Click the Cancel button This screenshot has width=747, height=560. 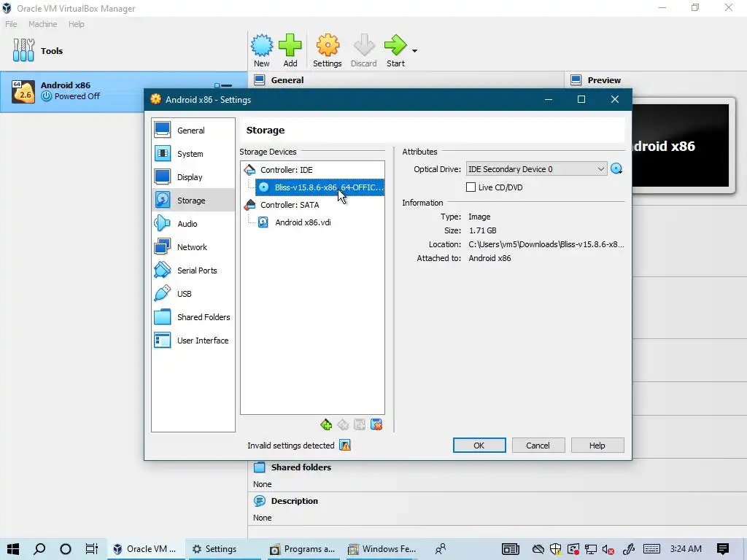click(x=538, y=446)
